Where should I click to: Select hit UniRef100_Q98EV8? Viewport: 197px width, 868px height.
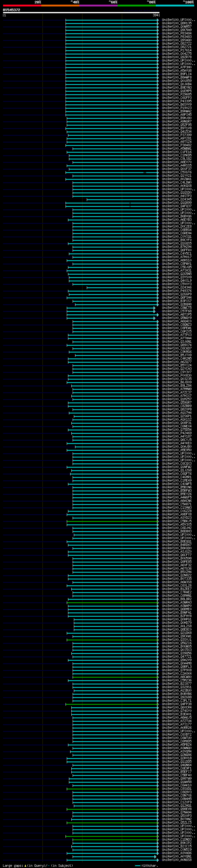[x=176, y=809]
